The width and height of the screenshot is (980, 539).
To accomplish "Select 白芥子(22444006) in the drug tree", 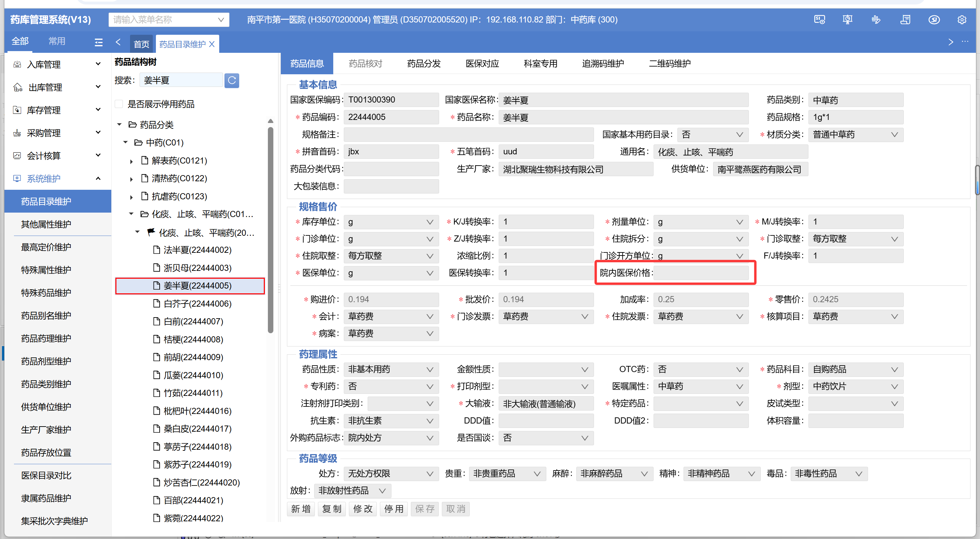I will coord(197,304).
